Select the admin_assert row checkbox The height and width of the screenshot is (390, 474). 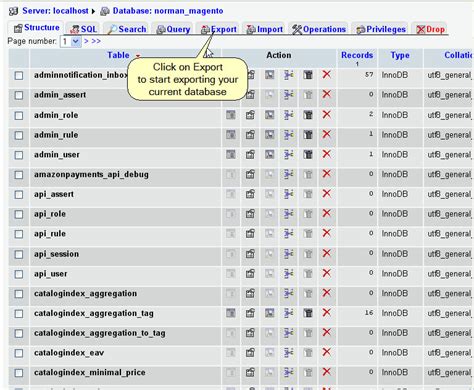[x=19, y=95]
